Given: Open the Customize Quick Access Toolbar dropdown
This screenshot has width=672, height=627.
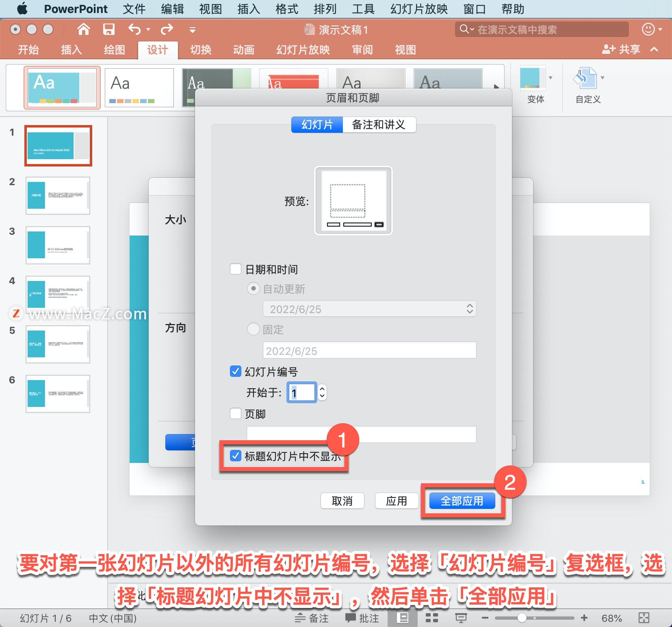Looking at the screenshot, I should point(193,30).
